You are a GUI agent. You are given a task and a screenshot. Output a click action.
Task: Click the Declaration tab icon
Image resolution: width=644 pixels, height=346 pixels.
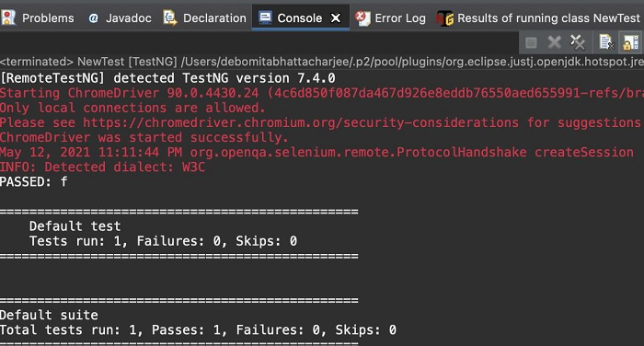click(170, 17)
